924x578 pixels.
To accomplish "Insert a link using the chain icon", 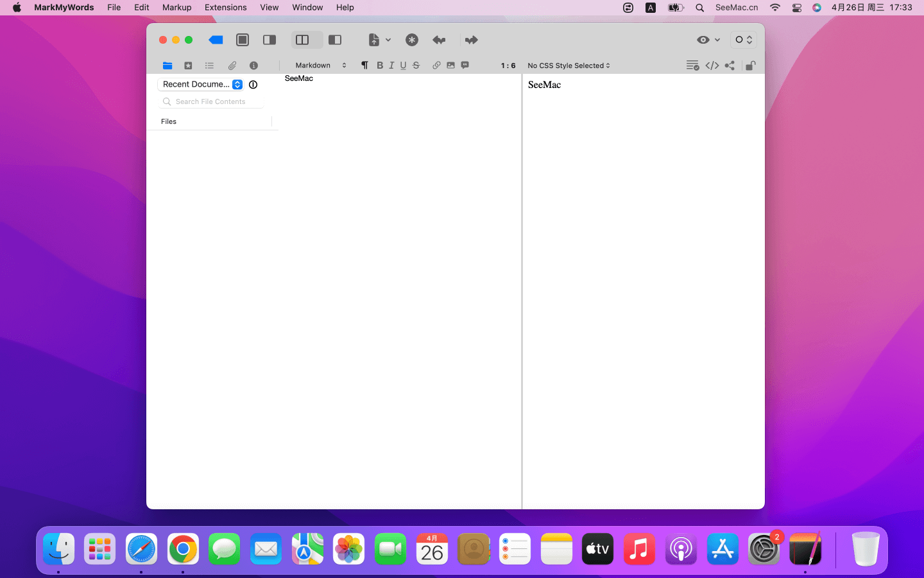I will [x=436, y=66].
